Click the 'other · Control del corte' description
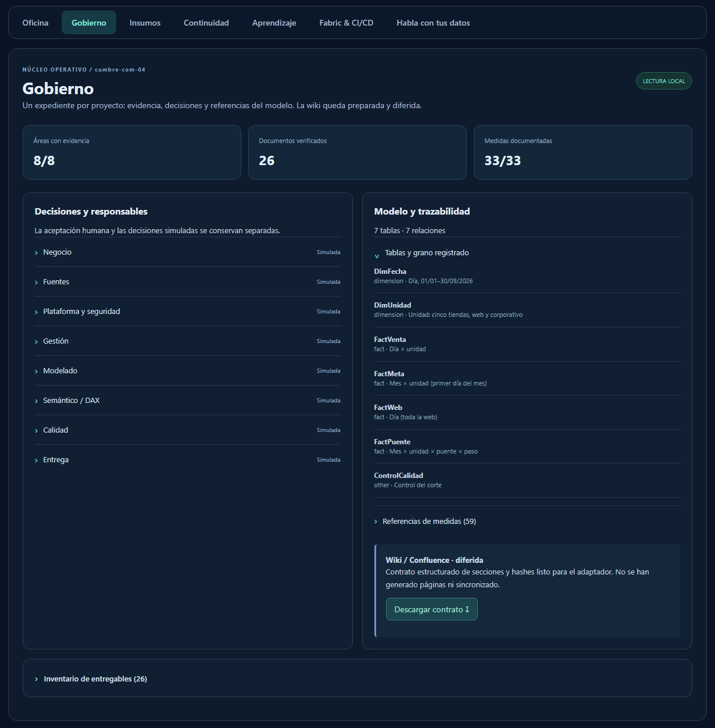 [x=408, y=485]
